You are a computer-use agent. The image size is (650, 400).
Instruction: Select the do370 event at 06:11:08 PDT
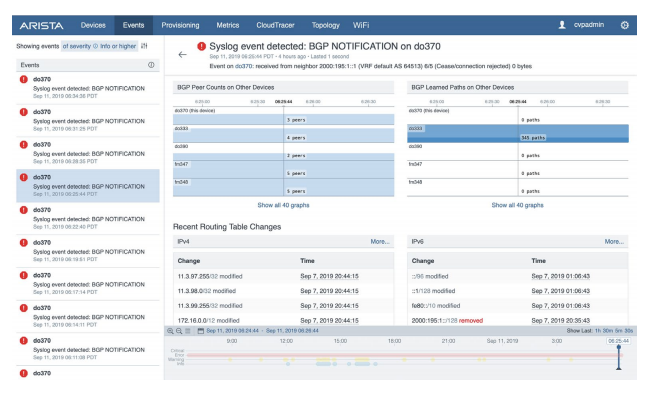point(88,349)
